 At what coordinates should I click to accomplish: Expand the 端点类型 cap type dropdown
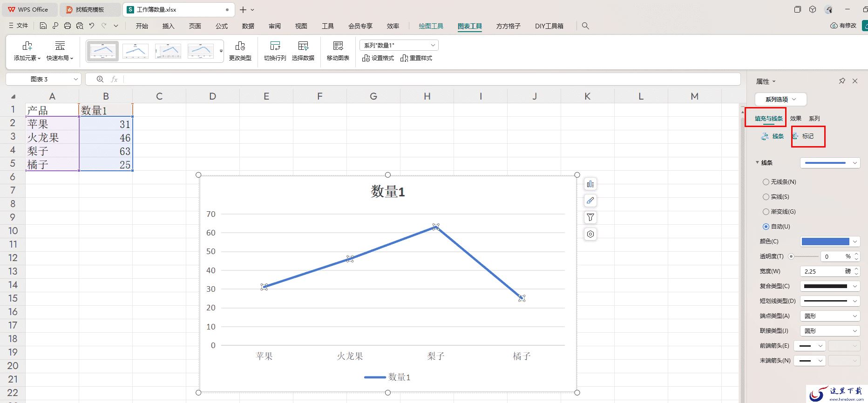[x=830, y=316]
